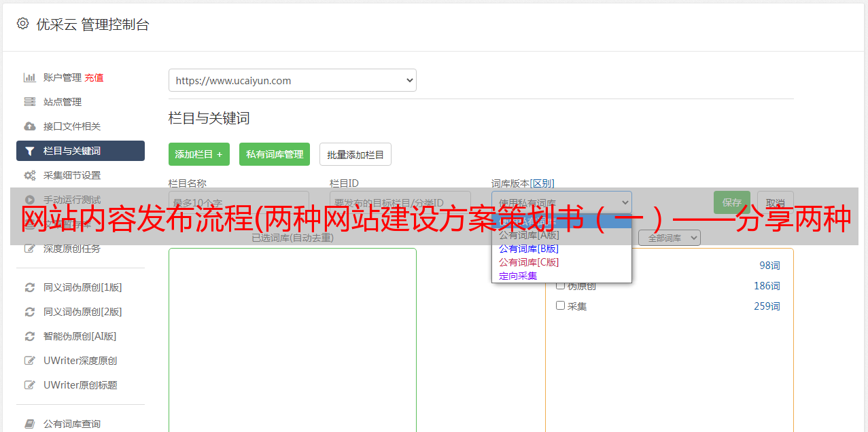Click refresh icon for 同义词伪原创[1版]
868x432 pixels.
29,287
